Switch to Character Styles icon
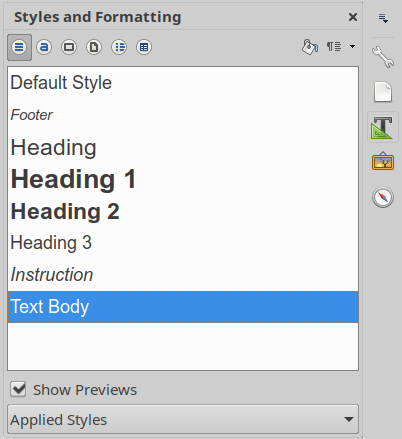Viewport: 402px width, 439px height. (x=44, y=47)
